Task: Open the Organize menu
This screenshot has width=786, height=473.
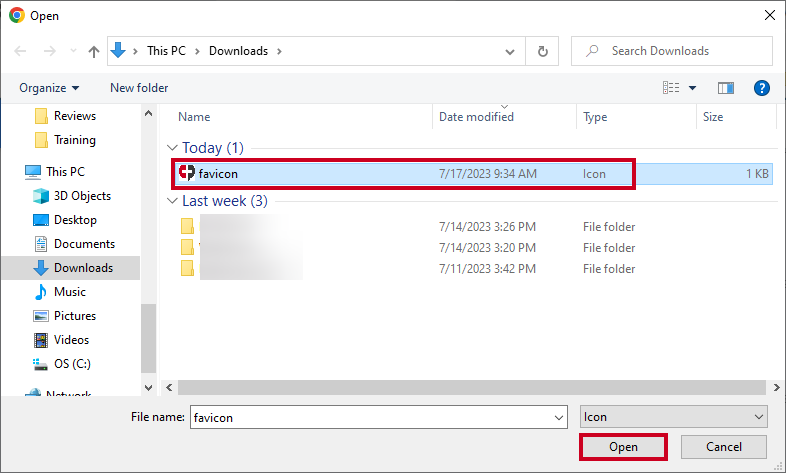Action: (49, 88)
